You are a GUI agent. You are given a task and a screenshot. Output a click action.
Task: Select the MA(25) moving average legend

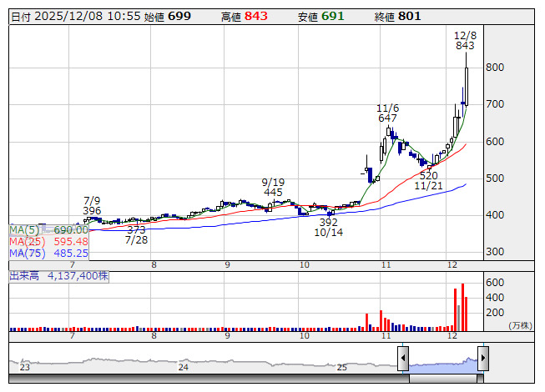click(x=48, y=241)
